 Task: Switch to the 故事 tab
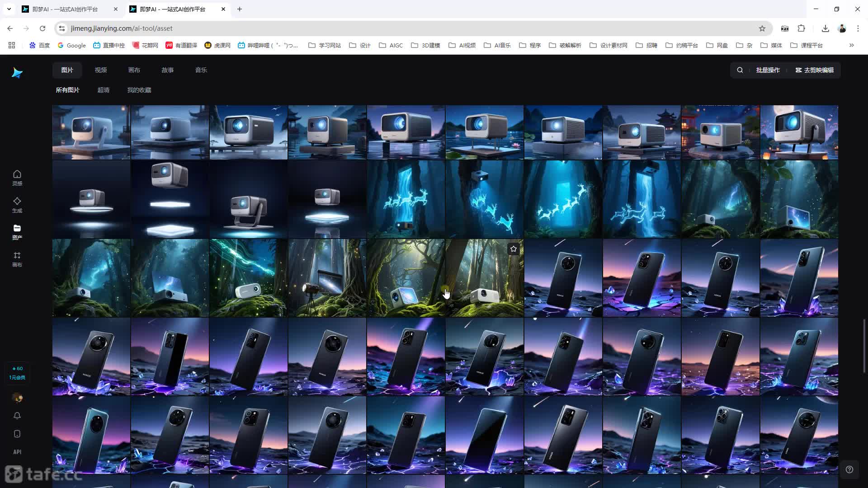tap(168, 70)
